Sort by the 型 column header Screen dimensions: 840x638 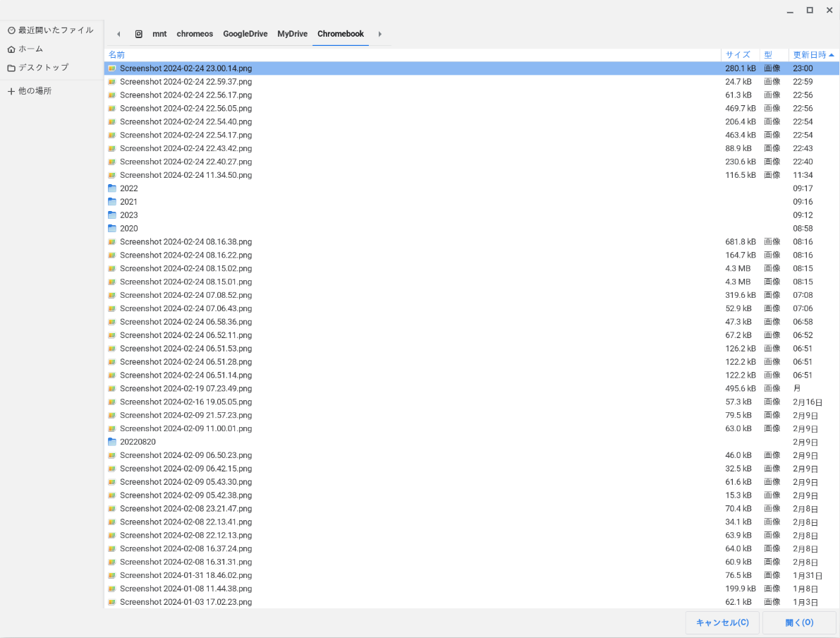pyautogui.click(x=768, y=55)
